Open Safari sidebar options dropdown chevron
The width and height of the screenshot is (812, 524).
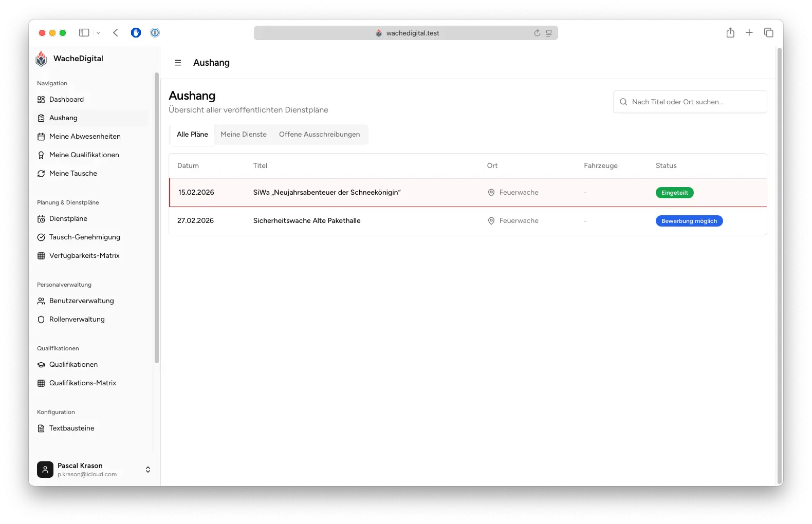tap(98, 33)
